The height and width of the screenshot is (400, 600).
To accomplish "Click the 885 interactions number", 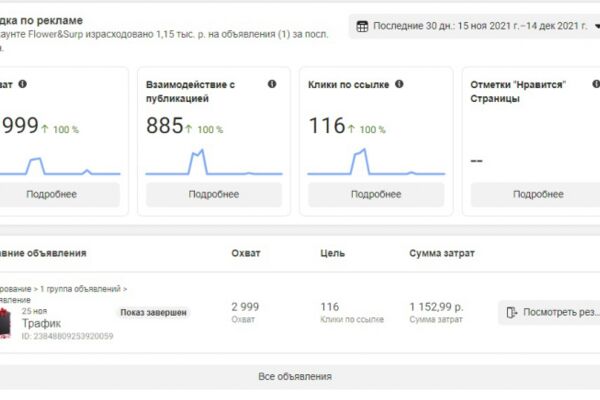I will tap(165, 126).
